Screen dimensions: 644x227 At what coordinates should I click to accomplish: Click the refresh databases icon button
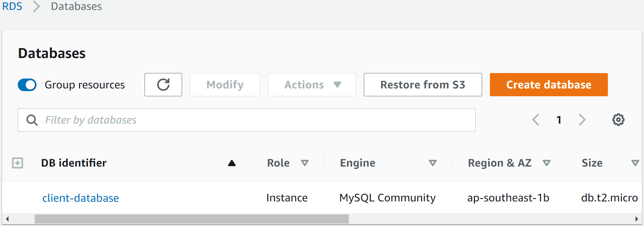163,85
